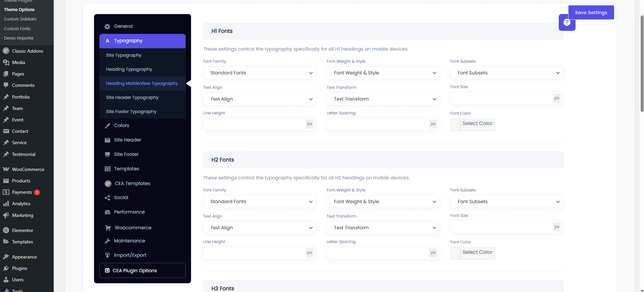Open H2 Font Subsets dropdown

pos(506,201)
